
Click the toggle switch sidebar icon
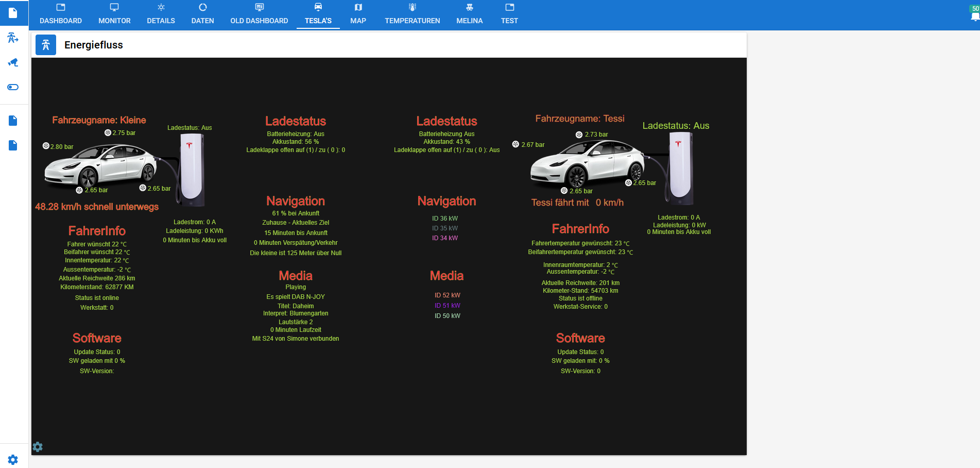pyautogui.click(x=13, y=87)
